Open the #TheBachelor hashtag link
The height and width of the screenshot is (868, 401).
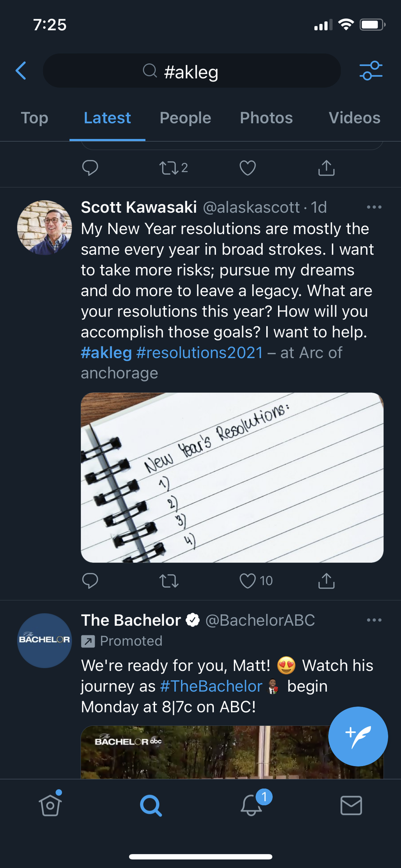tap(211, 686)
